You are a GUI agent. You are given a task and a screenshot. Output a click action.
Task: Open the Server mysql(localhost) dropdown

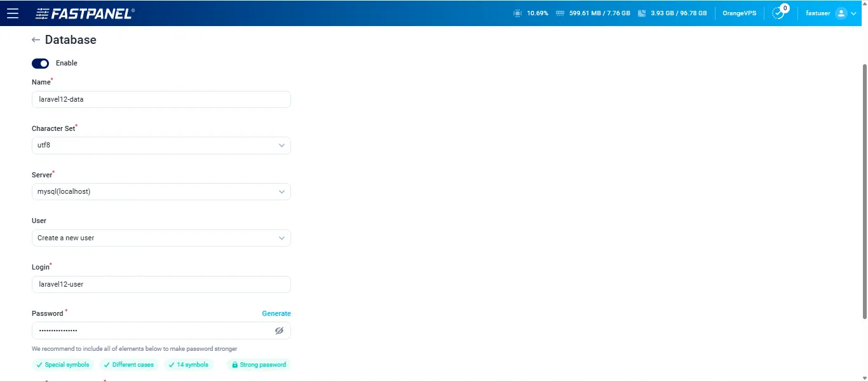[281, 191]
